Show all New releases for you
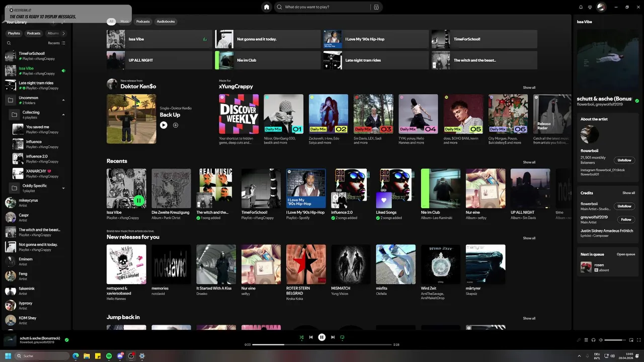Image resolution: width=644 pixels, height=362 pixels. (x=529, y=238)
